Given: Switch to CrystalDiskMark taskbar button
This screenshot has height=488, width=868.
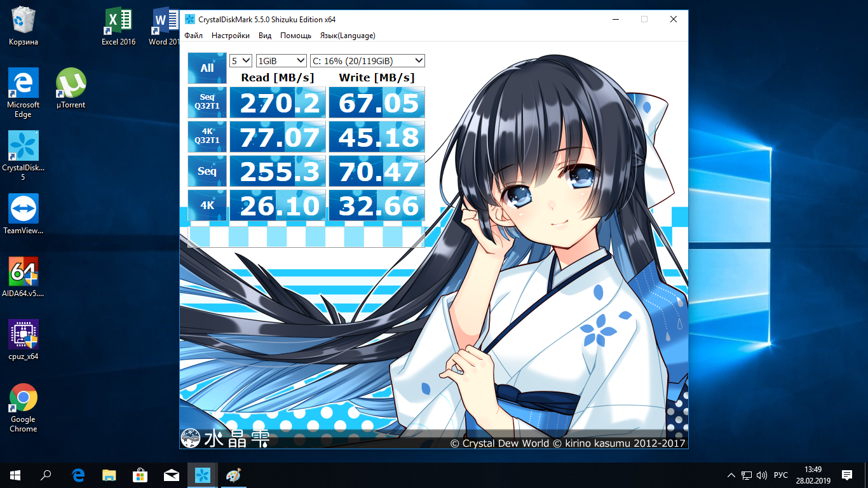Looking at the screenshot, I should 202,475.
